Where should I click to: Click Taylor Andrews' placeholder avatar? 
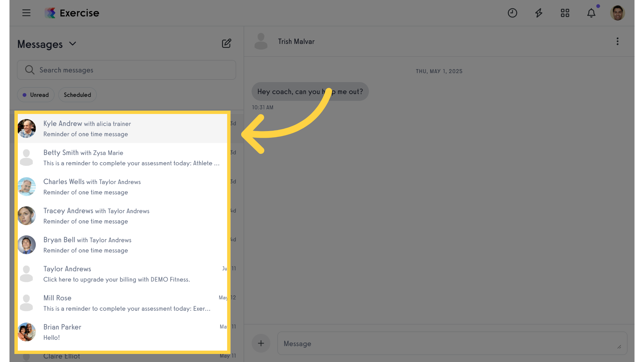click(x=26, y=274)
